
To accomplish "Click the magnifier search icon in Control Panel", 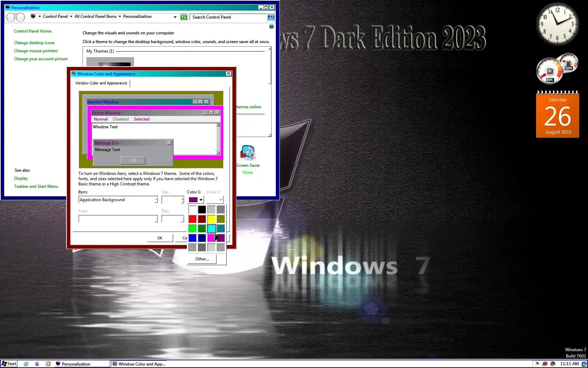I will [271, 17].
